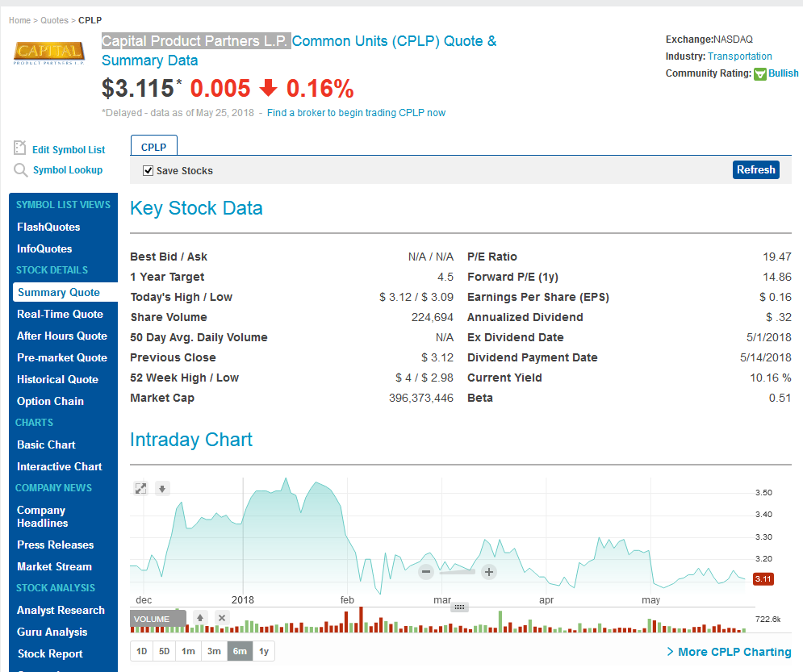The height and width of the screenshot is (672, 803).
Task: Open the Transportation industry link
Action: pos(739,56)
